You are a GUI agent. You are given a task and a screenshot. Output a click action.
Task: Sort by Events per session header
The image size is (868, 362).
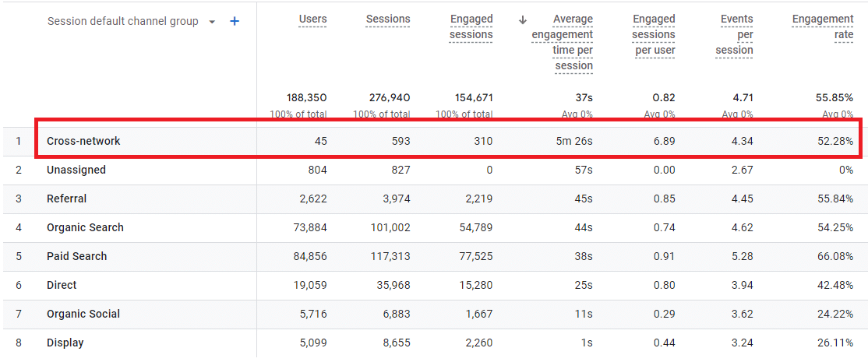pyautogui.click(x=736, y=34)
